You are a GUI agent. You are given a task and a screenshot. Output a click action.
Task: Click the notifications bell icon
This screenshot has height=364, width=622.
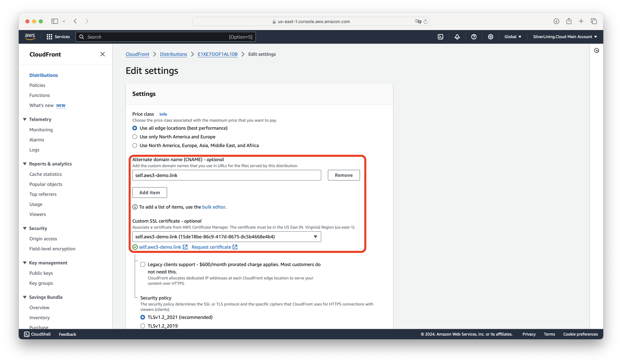[457, 37]
